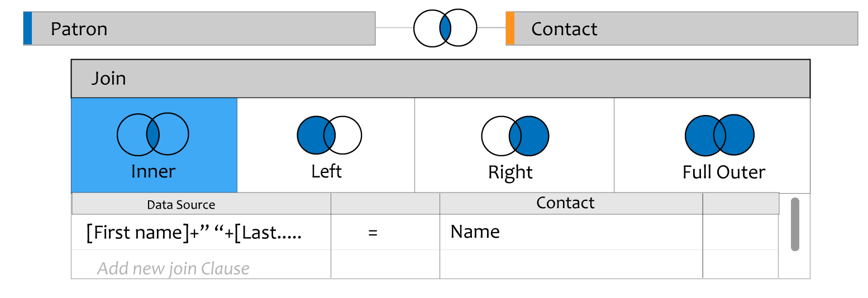Open the [First name] join field selector

(201, 232)
